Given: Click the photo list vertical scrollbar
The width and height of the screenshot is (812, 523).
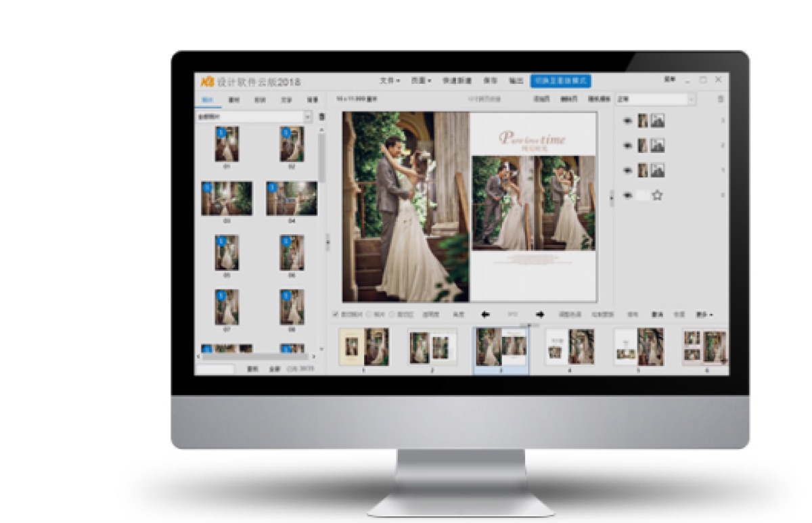Looking at the screenshot, I should pos(321,157).
